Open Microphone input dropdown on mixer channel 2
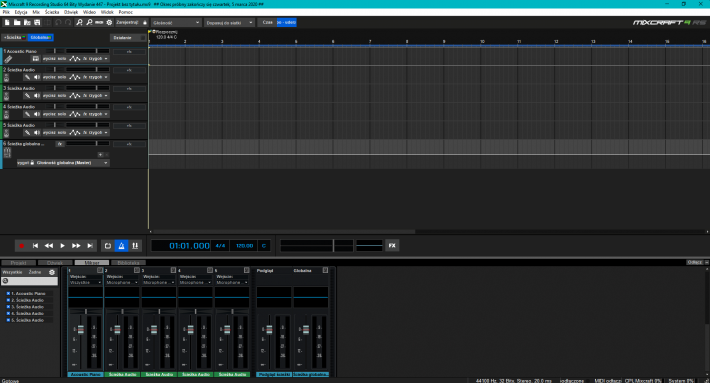The width and height of the screenshot is (710, 383). [122, 282]
